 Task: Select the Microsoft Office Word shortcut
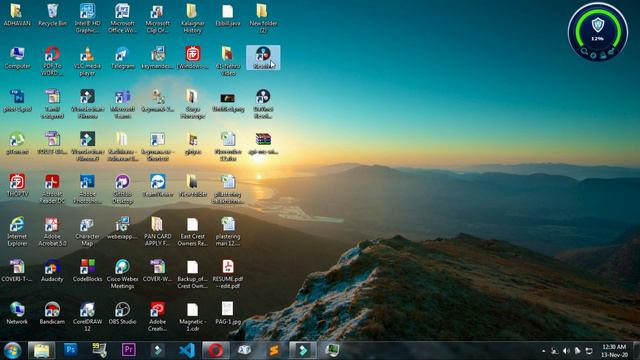(x=122, y=18)
